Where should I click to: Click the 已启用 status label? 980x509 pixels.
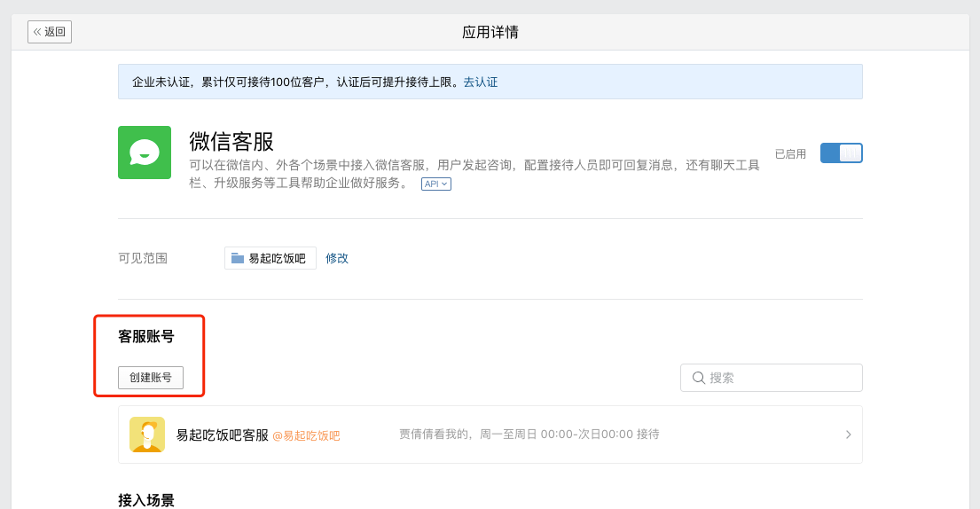pos(790,153)
